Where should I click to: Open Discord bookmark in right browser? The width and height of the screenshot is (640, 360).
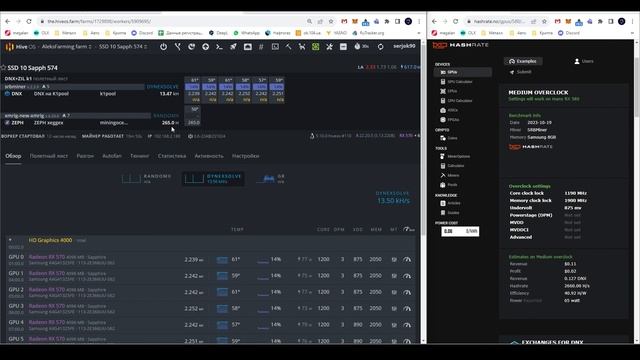coord(570,33)
